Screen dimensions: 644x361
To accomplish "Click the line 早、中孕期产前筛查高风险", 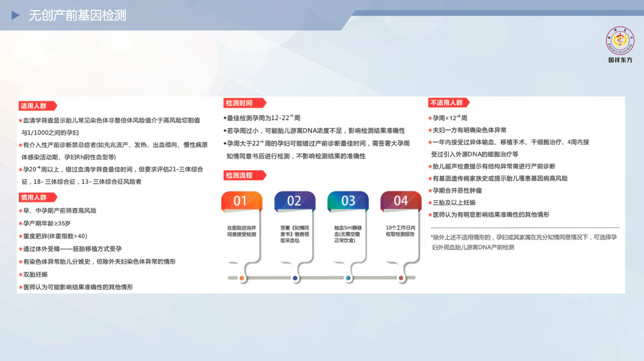I will tap(57, 211).
